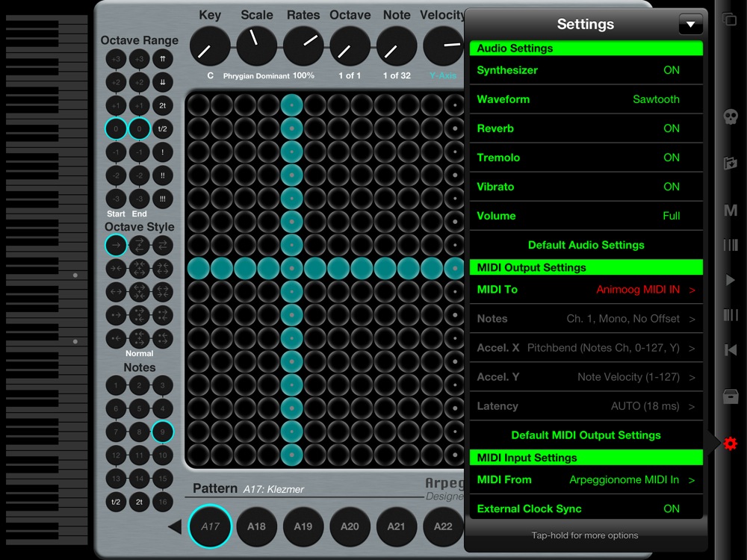Set octave Start to +3

point(116,58)
